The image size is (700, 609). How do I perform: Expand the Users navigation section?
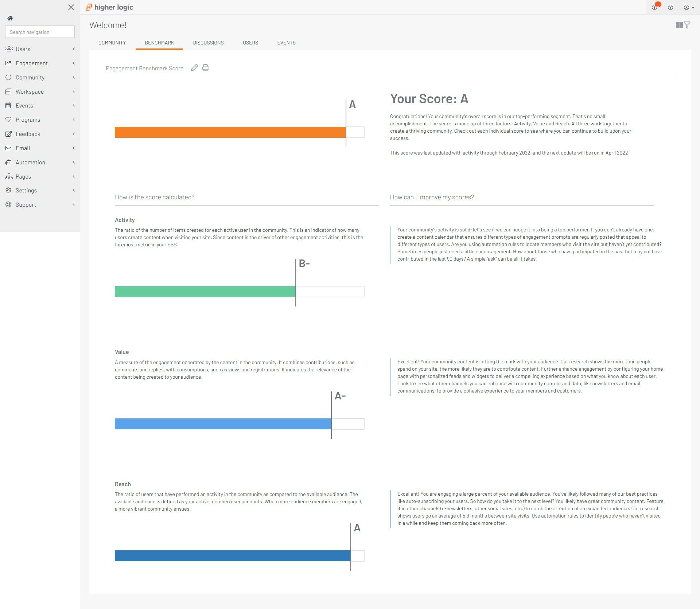[x=23, y=49]
